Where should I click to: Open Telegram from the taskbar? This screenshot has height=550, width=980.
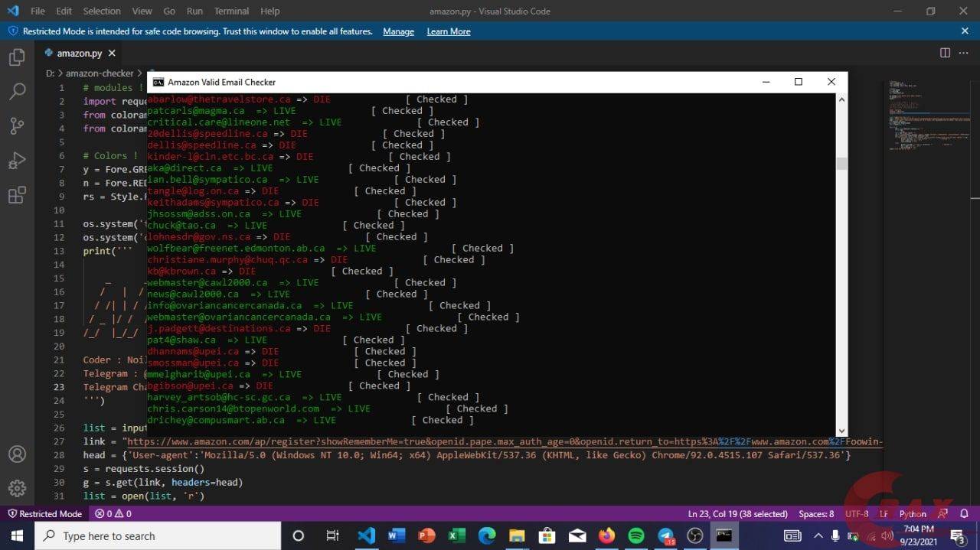click(x=666, y=535)
